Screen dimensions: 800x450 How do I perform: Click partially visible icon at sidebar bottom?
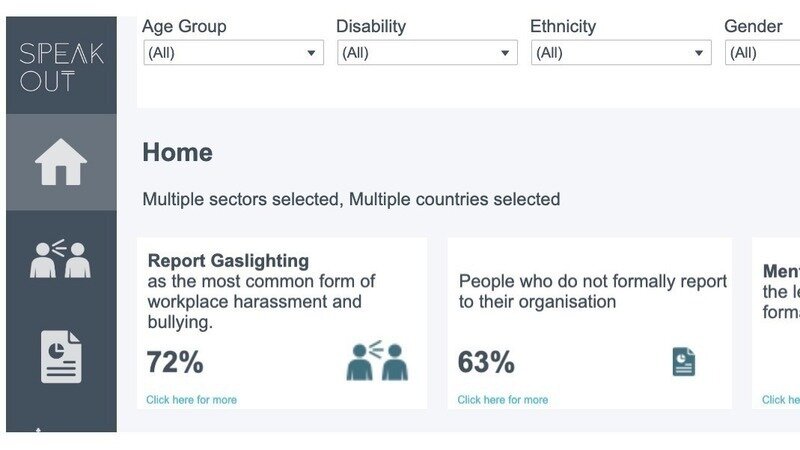tap(38, 430)
